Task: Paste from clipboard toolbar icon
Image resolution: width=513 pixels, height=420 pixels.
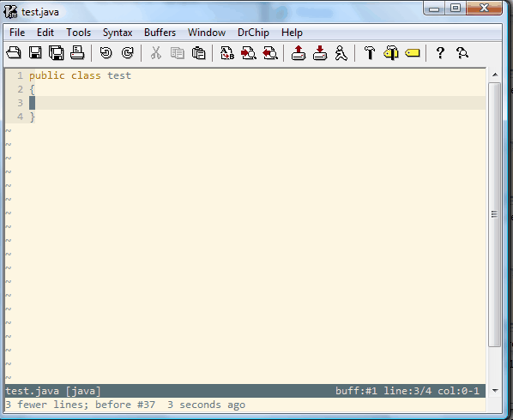Action: 198,52
